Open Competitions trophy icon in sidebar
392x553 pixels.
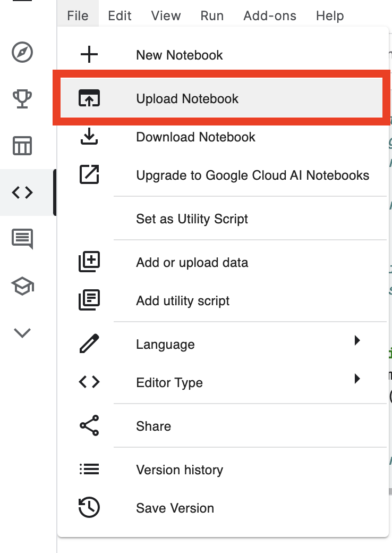coord(22,99)
